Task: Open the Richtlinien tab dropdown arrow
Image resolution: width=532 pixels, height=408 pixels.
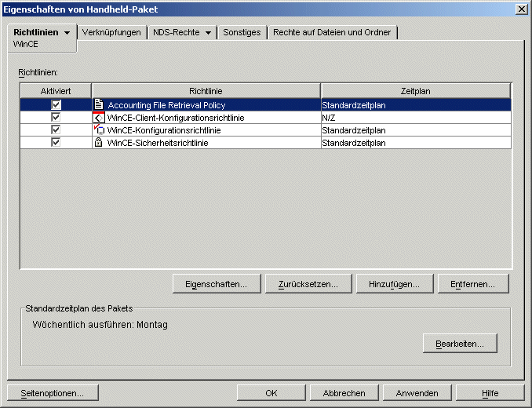Action: point(67,33)
